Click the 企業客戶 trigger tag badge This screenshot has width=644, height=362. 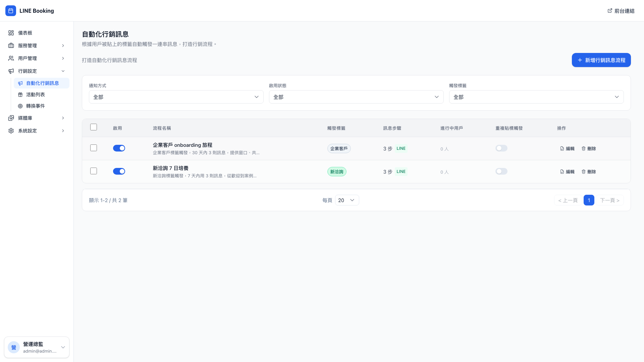[x=339, y=148]
